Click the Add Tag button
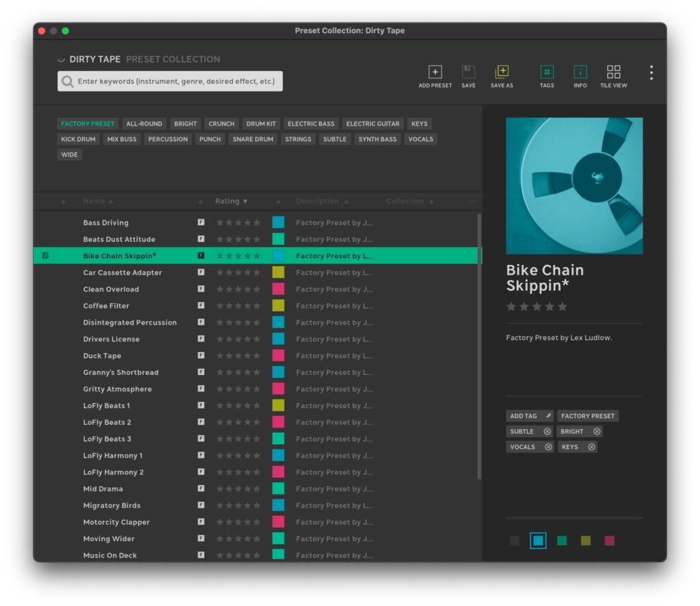 529,416
